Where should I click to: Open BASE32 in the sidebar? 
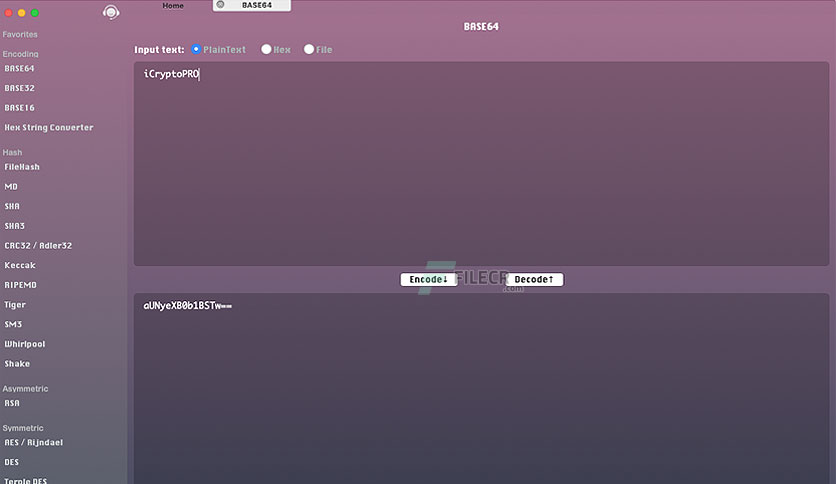19,88
